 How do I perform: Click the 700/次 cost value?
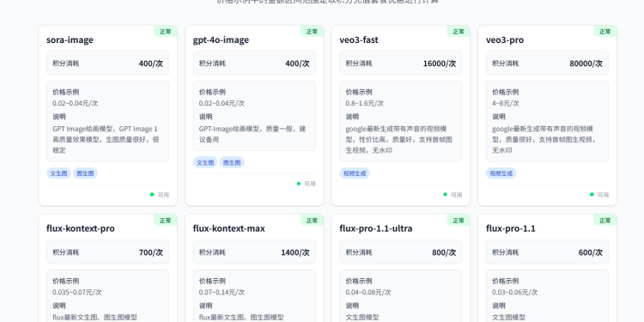pos(151,252)
